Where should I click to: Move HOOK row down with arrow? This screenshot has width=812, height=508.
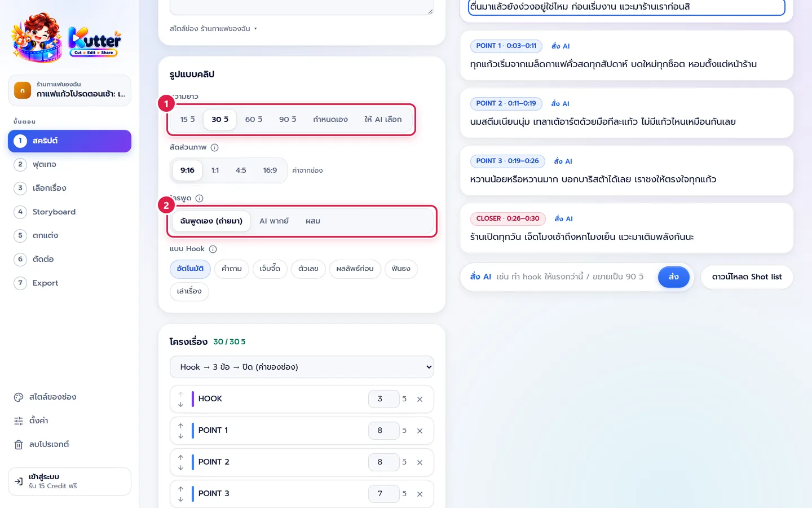180,404
